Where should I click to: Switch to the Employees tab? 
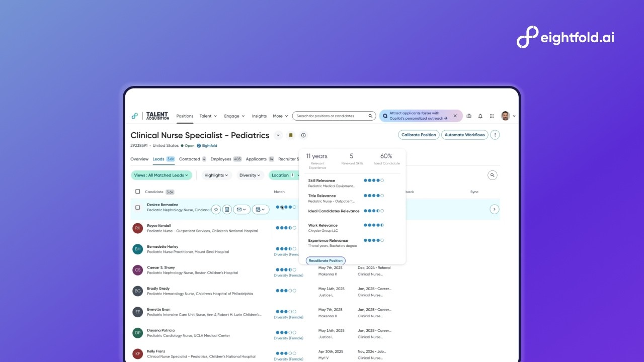pos(226,159)
